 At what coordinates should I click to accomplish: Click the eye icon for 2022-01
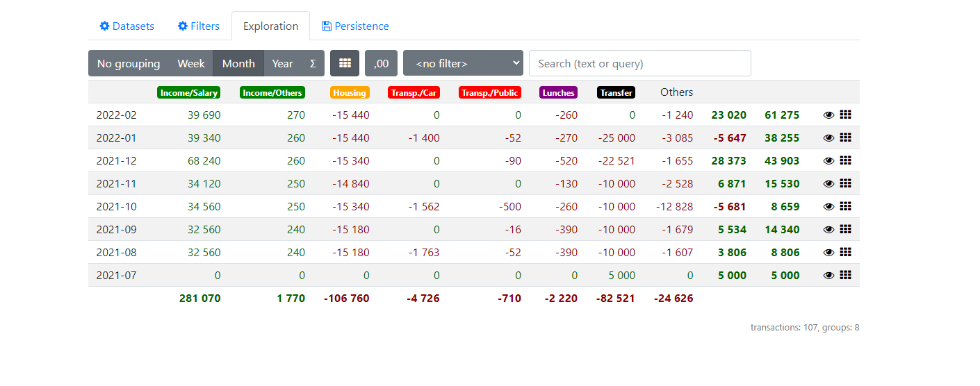828,138
